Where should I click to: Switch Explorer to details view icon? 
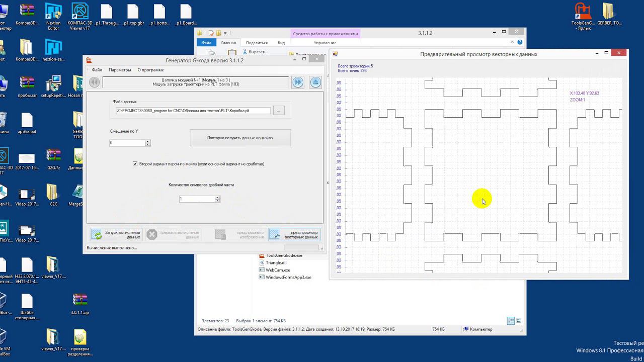(511, 321)
